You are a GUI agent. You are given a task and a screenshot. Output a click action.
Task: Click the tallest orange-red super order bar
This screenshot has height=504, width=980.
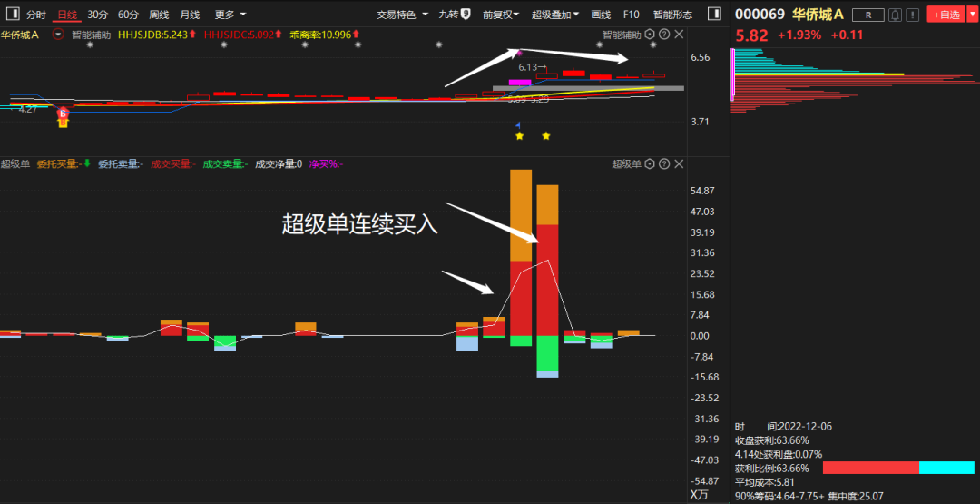(521, 252)
